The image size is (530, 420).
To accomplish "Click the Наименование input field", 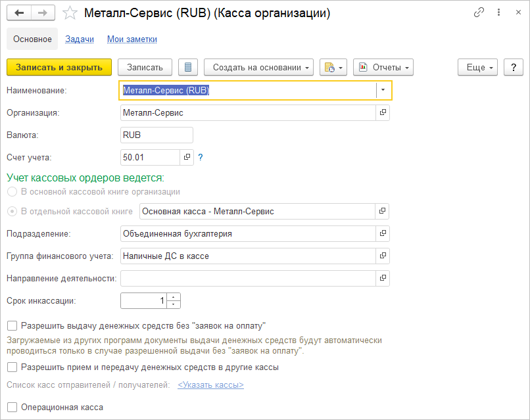I will pos(248,90).
